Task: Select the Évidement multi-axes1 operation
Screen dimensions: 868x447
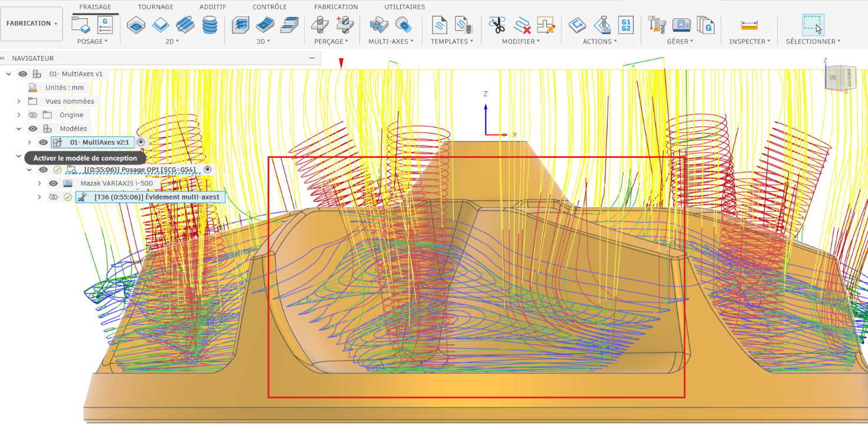Action: click(x=156, y=197)
